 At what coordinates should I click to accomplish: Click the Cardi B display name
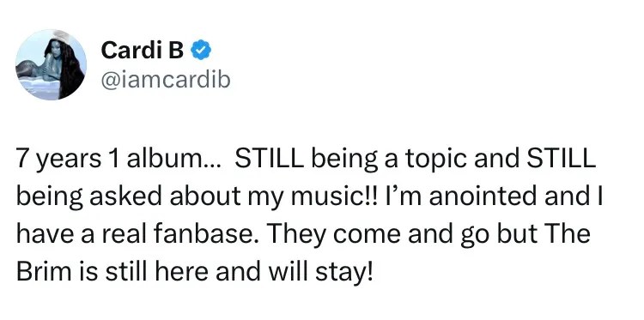pyautogui.click(x=142, y=51)
